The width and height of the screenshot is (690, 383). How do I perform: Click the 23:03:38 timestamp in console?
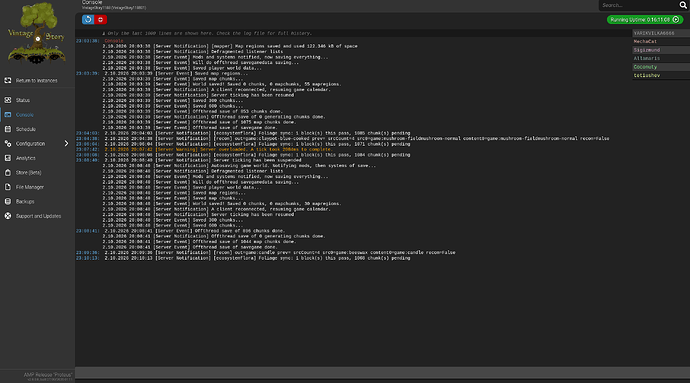[x=88, y=41]
